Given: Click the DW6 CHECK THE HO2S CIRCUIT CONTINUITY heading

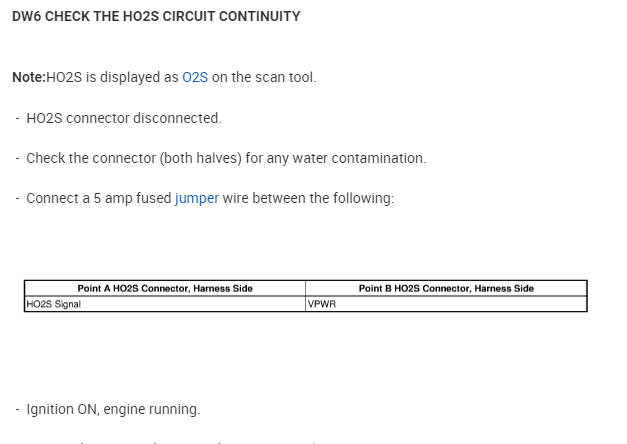Looking at the screenshot, I should click(156, 17).
